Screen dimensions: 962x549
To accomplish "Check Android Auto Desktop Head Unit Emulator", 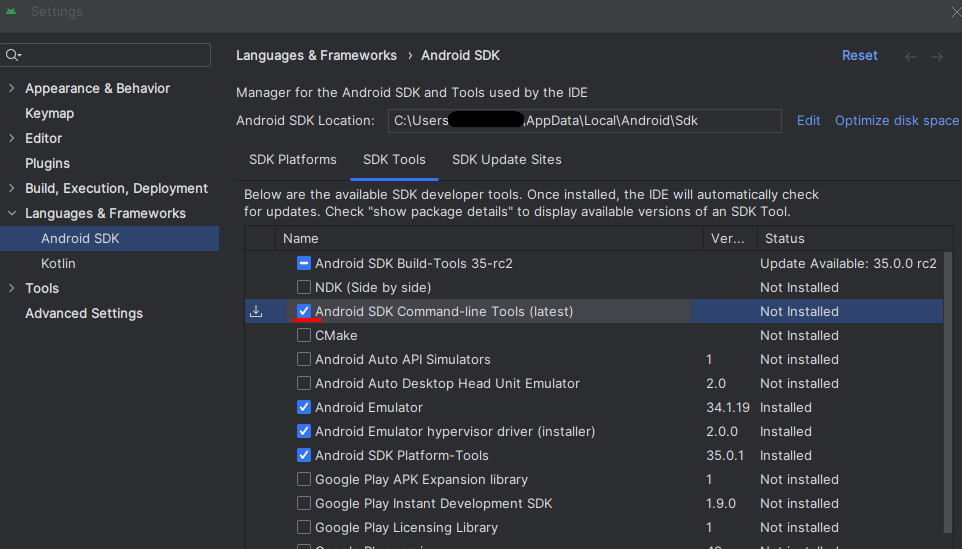I will point(304,383).
